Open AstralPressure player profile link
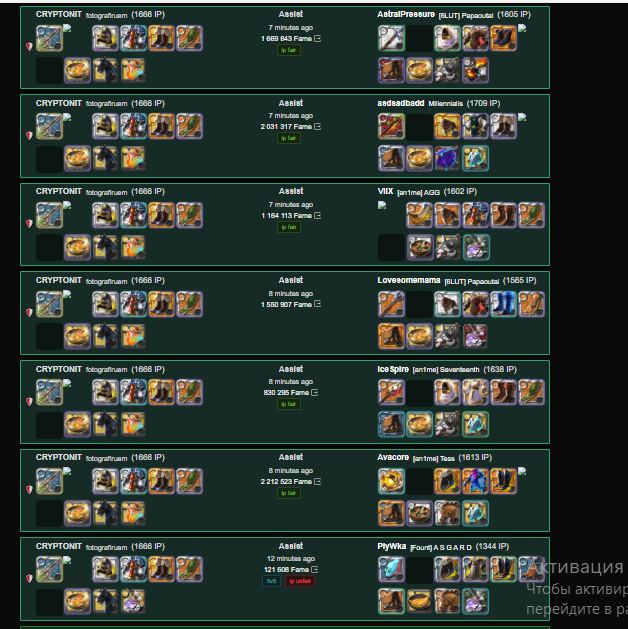The image size is (628, 629). pos(406,14)
